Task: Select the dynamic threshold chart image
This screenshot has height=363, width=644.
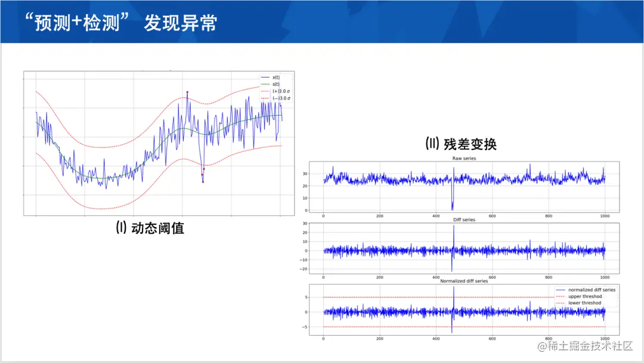Action: (159, 143)
